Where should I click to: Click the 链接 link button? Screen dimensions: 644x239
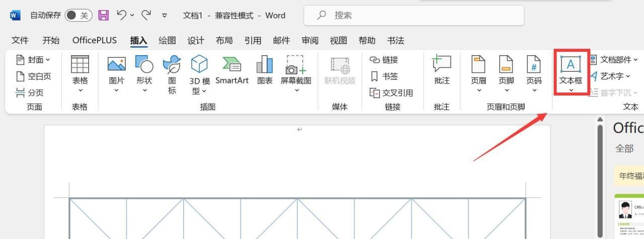coord(384,60)
